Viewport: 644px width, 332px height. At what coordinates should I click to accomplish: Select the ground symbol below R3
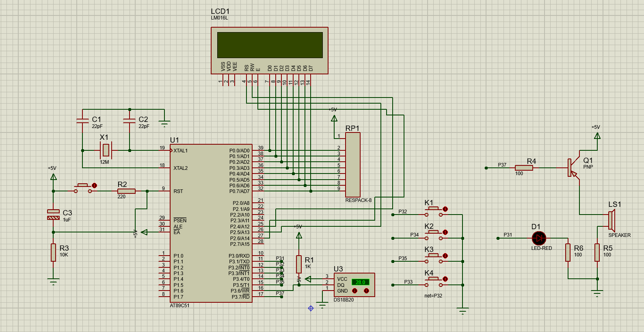tap(53, 282)
